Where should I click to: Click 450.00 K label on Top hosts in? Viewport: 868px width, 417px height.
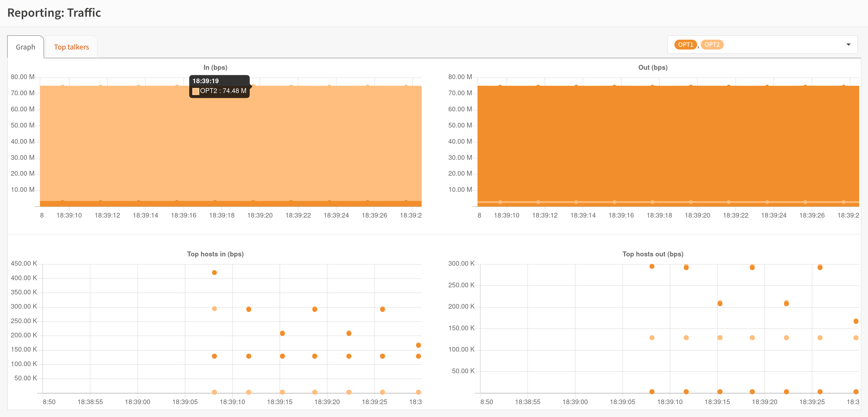tap(24, 263)
